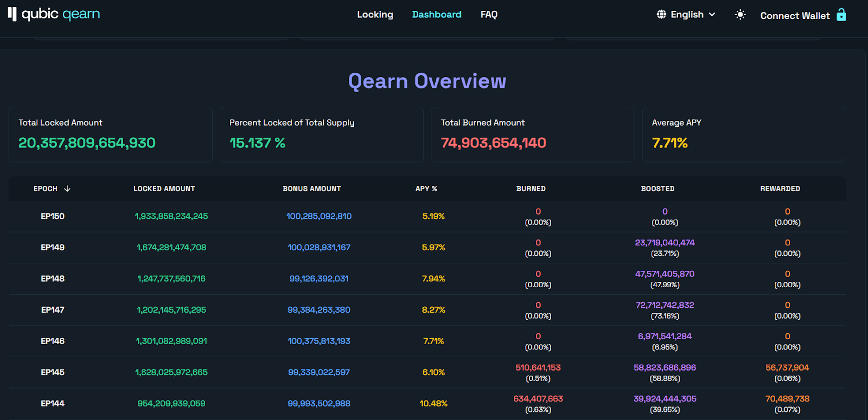Click the 5.97% APY value
This screenshot has width=868, height=420.
pos(433,248)
